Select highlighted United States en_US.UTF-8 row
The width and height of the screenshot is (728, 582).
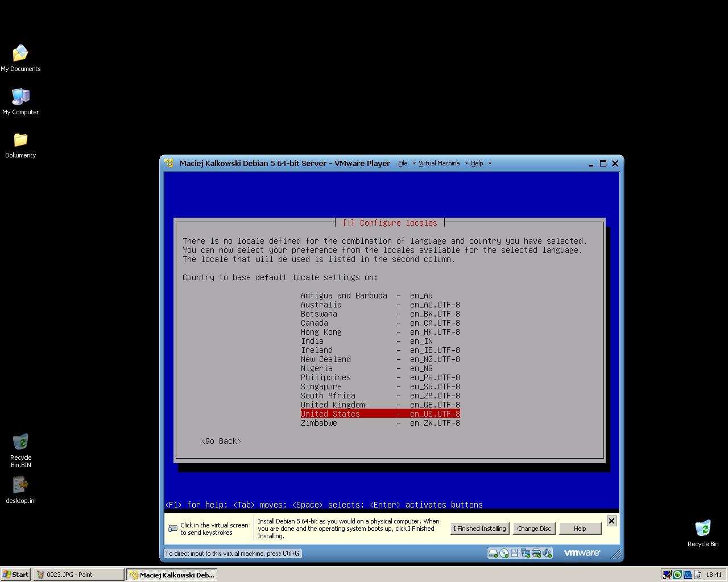click(x=380, y=414)
